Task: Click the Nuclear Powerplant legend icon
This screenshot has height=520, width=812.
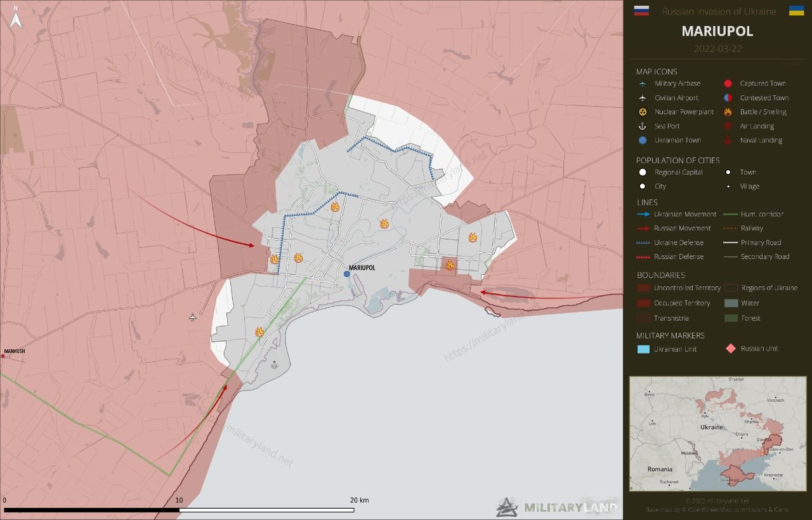Action: tap(643, 112)
